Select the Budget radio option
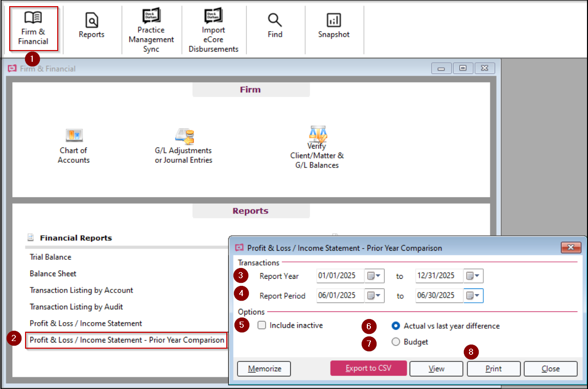The height and width of the screenshot is (389, 588). click(396, 342)
